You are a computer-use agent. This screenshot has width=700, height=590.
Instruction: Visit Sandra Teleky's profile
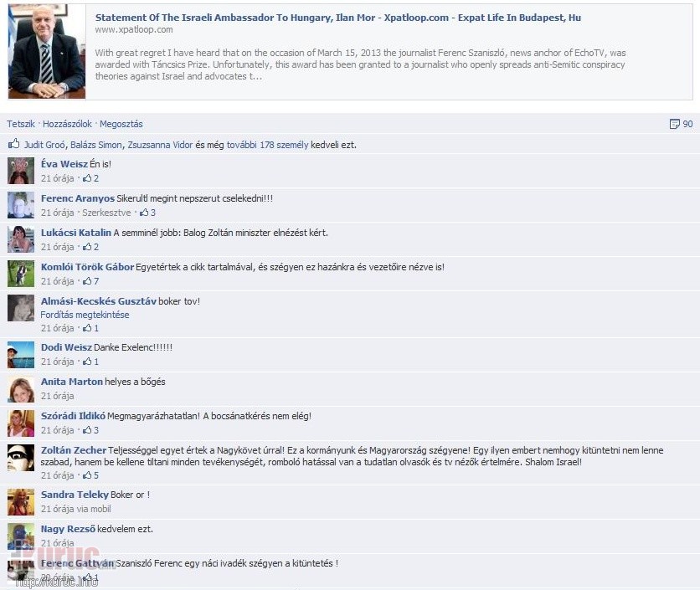click(x=75, y=495)
